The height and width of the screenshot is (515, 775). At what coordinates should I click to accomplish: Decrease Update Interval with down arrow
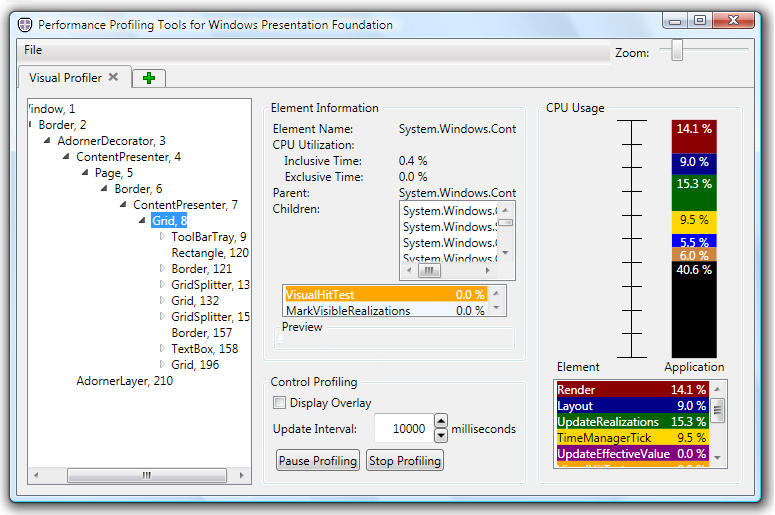tap(441, 435)
